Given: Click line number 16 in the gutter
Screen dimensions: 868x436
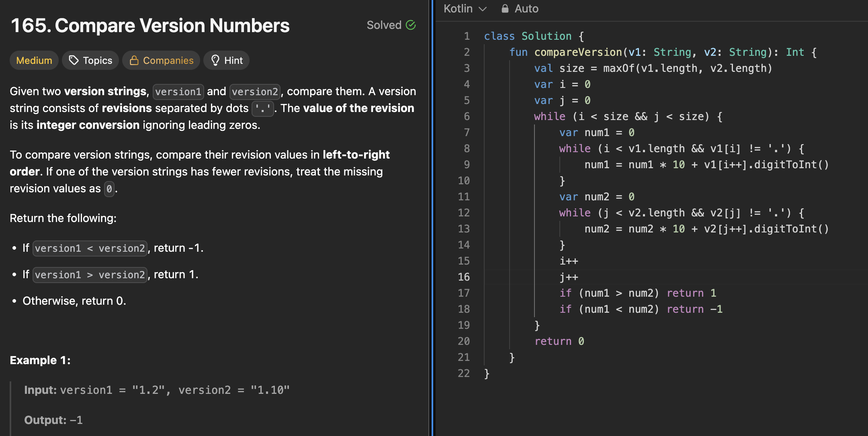Looking at the screenshot, I should tap(464, 277).
